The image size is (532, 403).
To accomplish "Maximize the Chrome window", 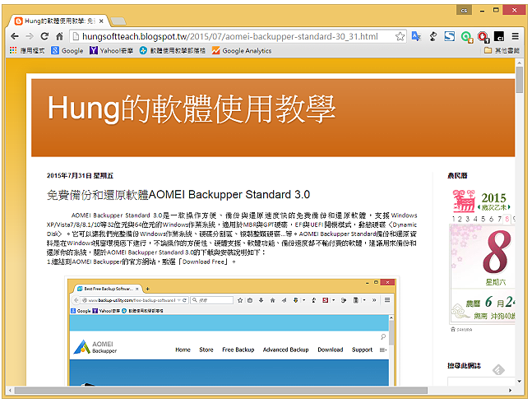I will [x=496, y=10].
